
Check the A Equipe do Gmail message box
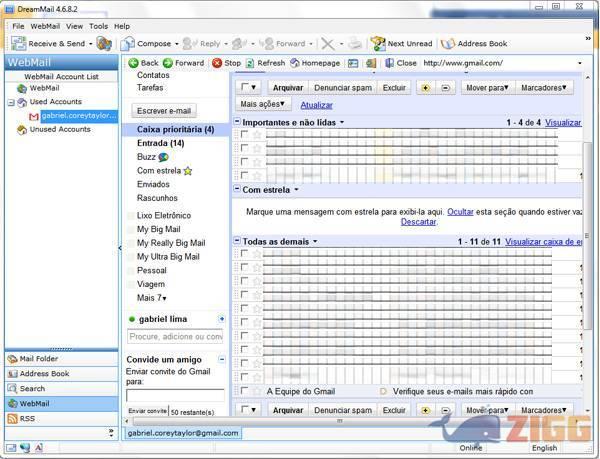245,391
